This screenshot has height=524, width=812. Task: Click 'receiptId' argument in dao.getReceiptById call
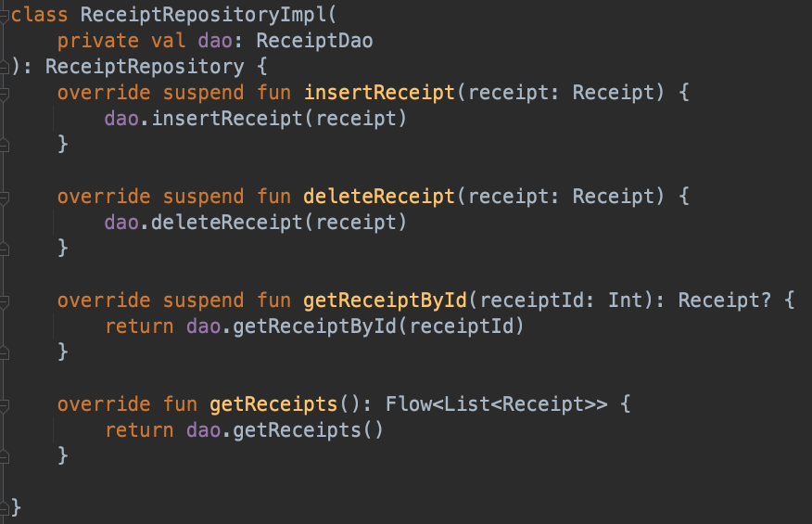(462, 326)
